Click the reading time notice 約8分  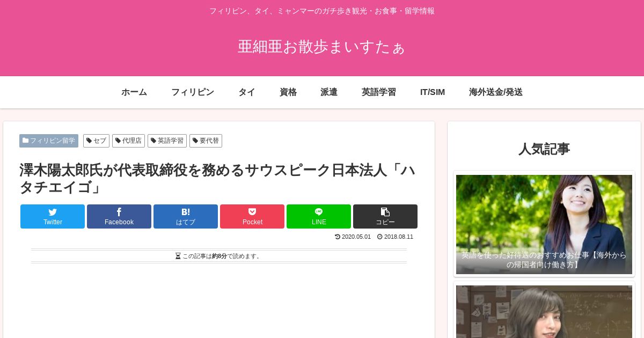point(219,256)
